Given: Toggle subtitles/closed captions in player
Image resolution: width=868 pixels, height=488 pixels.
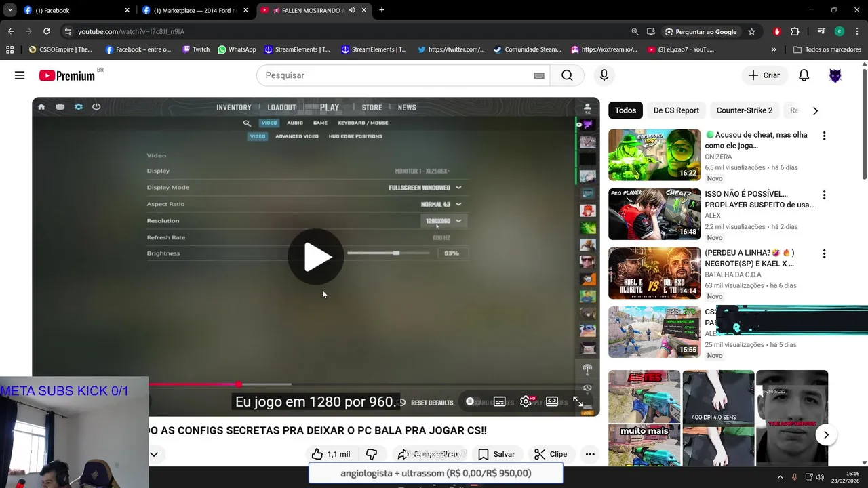Looking at the screenshot, I should 499,401.
